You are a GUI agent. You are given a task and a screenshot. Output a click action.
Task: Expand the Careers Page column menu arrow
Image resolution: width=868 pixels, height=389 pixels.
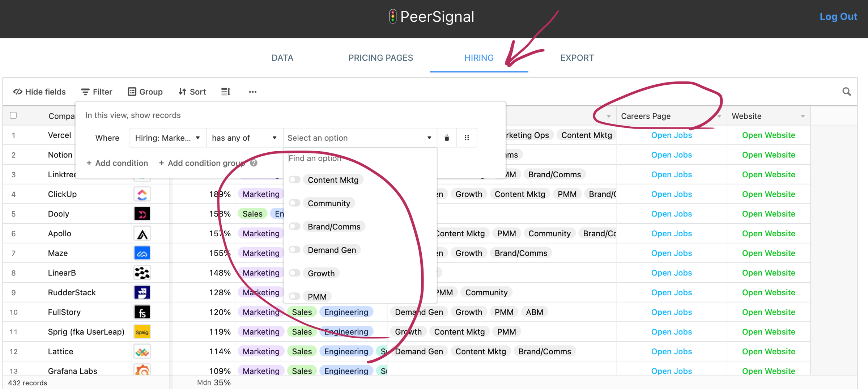(719, 117)
